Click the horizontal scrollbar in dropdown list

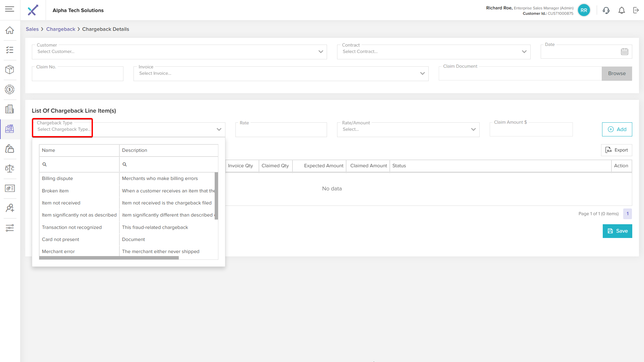coord(109,258)
